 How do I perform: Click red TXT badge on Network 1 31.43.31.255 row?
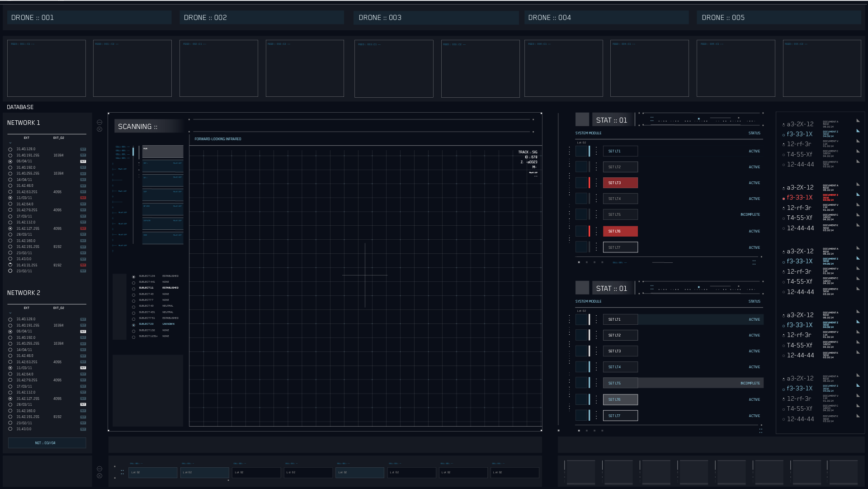[83, 265]
